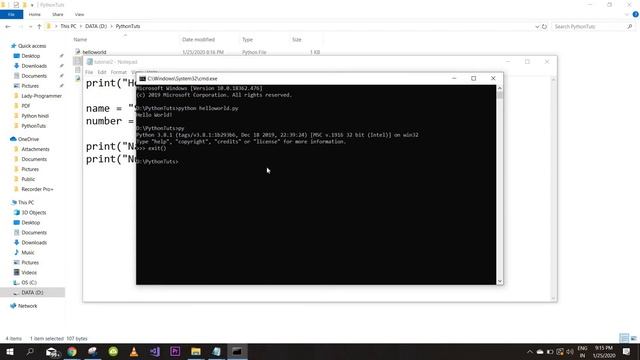Open PythonTuts folder in Quick access

pos(33,126)
